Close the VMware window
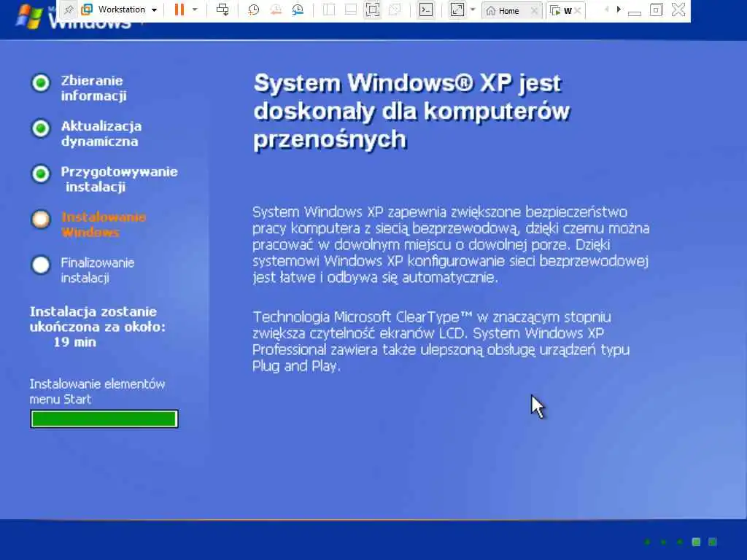This screenshot has width=747, height=560. (x=678, y=9)
